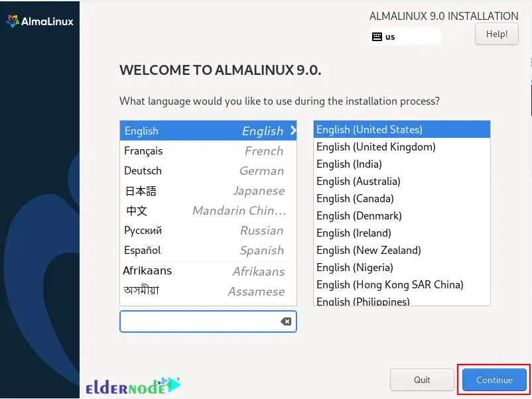Select Afrikaans language row
Screen dimensions: 532x399
[x=208, y=270]
